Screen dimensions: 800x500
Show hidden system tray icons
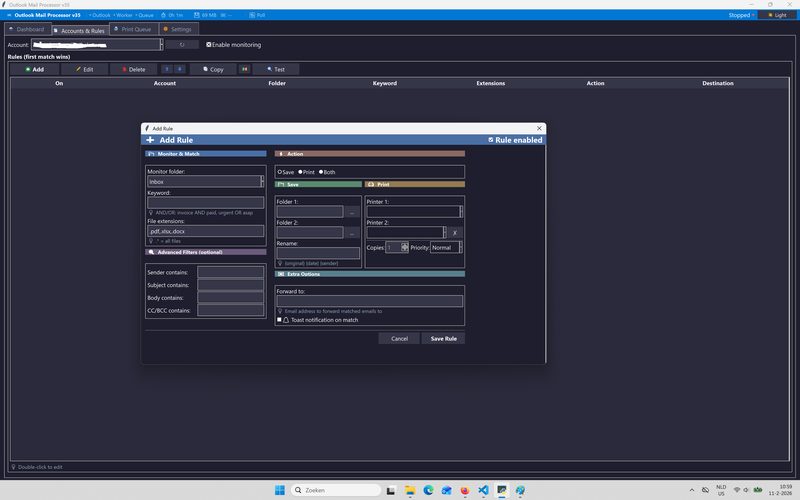pos(692,490)
